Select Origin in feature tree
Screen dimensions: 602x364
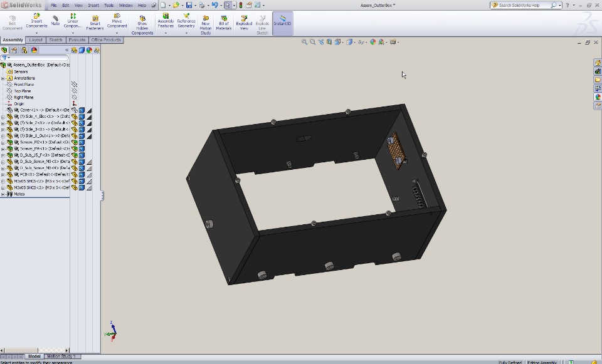pyautogui.click(x=19, y=103)
